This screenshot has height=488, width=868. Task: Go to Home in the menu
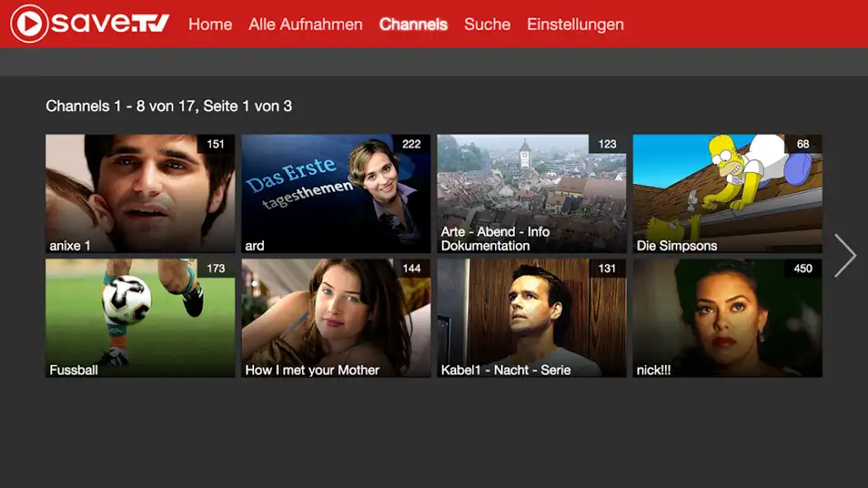tap(210, 24)
